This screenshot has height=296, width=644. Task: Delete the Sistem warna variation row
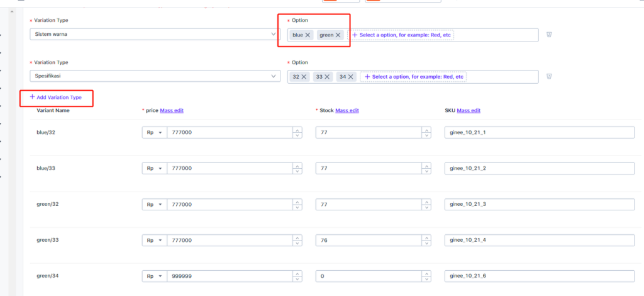point(549,35)
